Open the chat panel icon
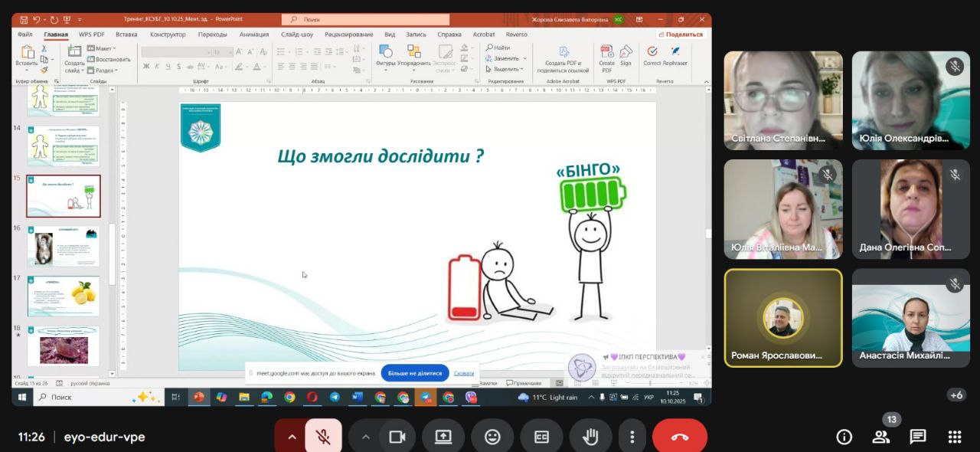This screenshot has height=452, width=980. [x=917, y=437]
